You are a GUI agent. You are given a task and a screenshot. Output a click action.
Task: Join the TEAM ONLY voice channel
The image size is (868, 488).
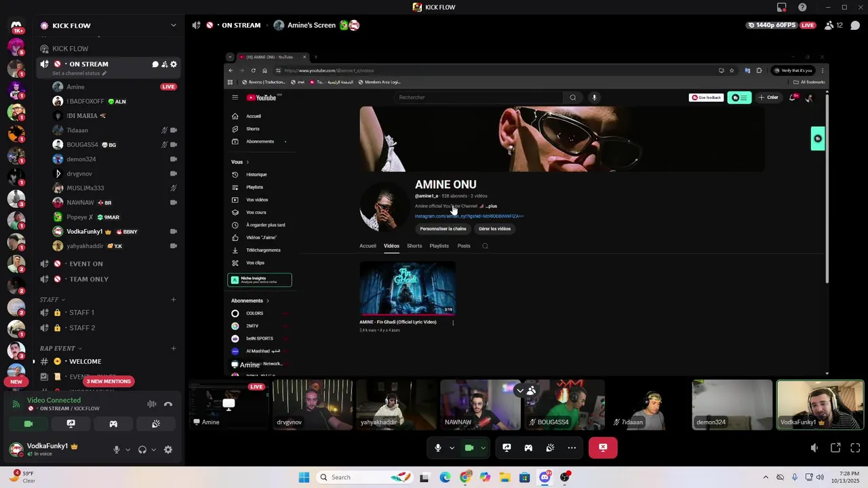(108, 279)
